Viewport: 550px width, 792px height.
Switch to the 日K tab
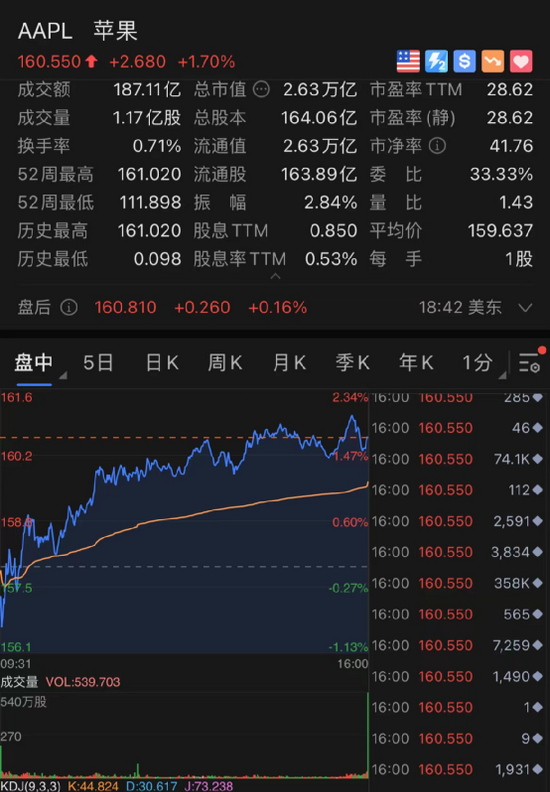pyautogui.click(x=162, y=363)
